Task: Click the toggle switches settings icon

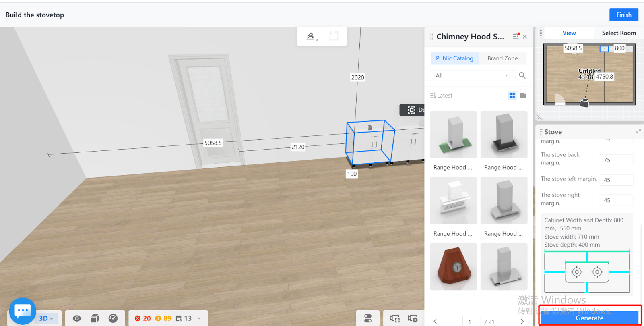Action: (x=367, y=318)
